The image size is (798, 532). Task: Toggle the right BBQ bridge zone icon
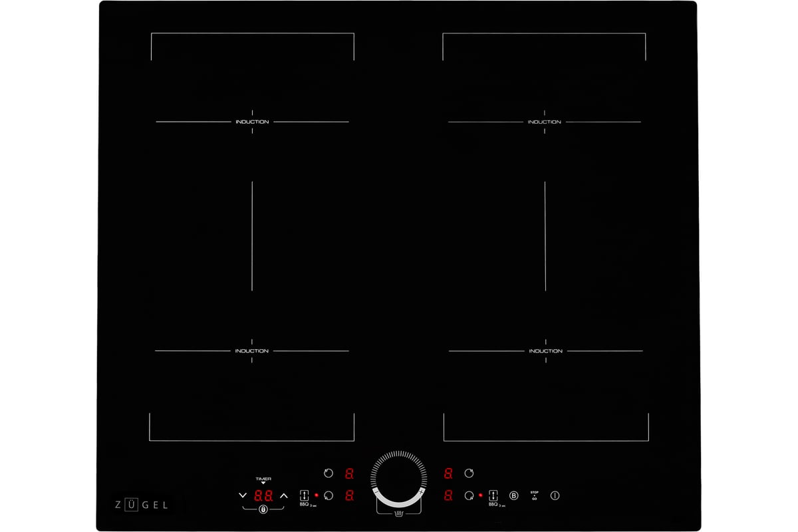coord(493,495)
